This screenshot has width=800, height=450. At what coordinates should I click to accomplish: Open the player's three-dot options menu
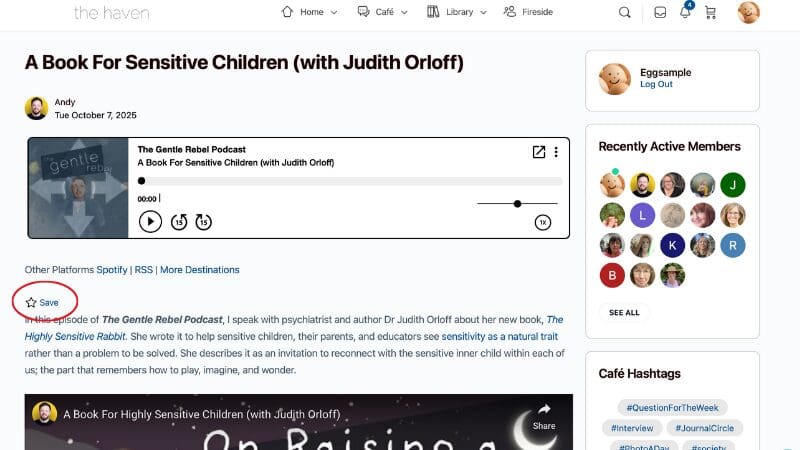pos(556,152)
